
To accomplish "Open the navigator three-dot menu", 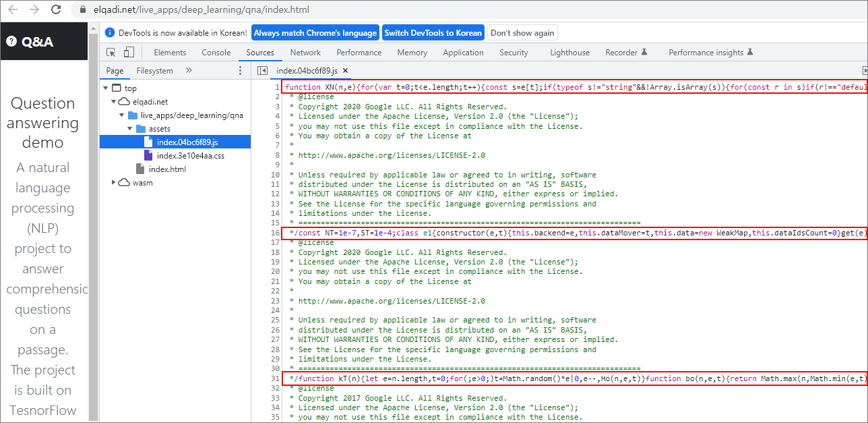I will [x=241, y=70].
